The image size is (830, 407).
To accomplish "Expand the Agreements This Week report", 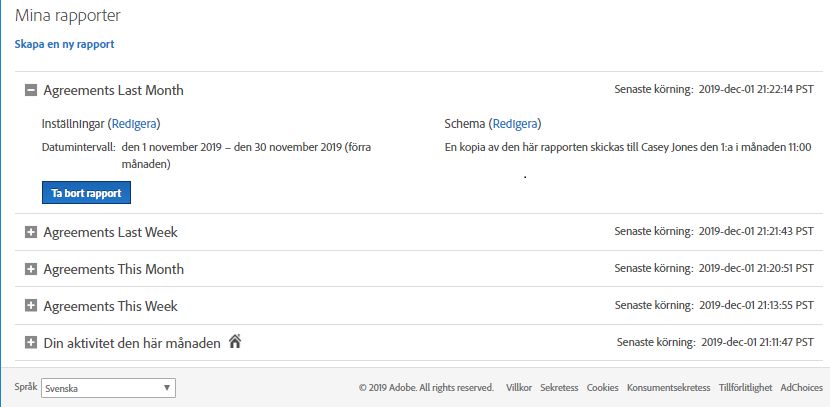I will click(x=31, y=306).
